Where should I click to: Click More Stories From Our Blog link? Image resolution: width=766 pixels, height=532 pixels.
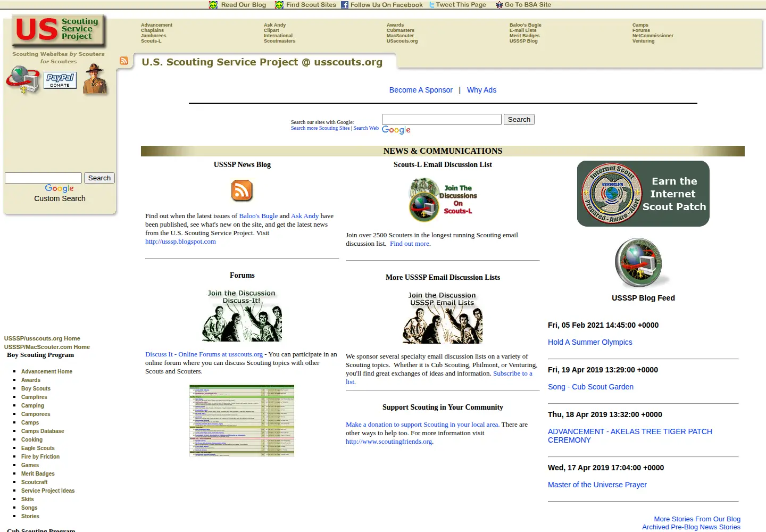pyautogui.click(x=697, y=519)
